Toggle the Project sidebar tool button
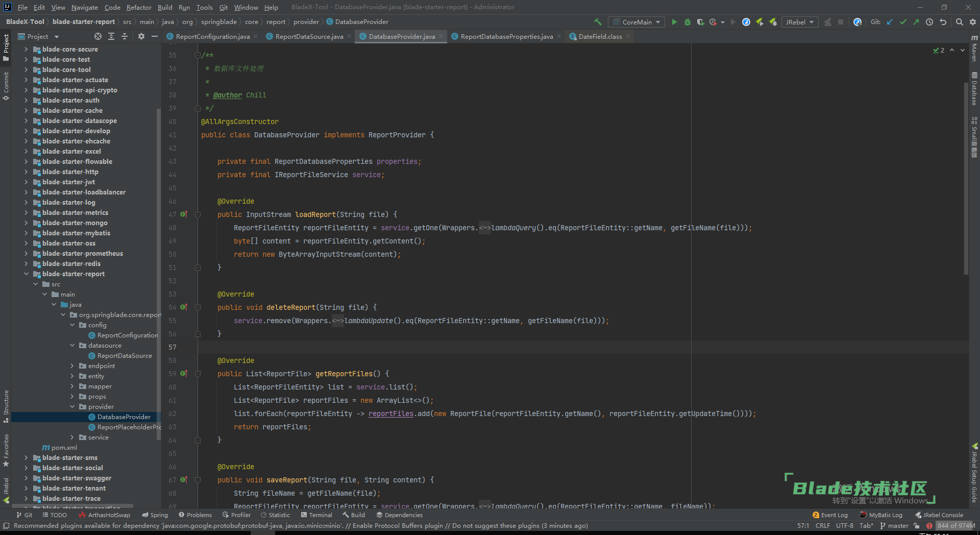The width and height of the screenshot is (980, 535). coord(6,47)
